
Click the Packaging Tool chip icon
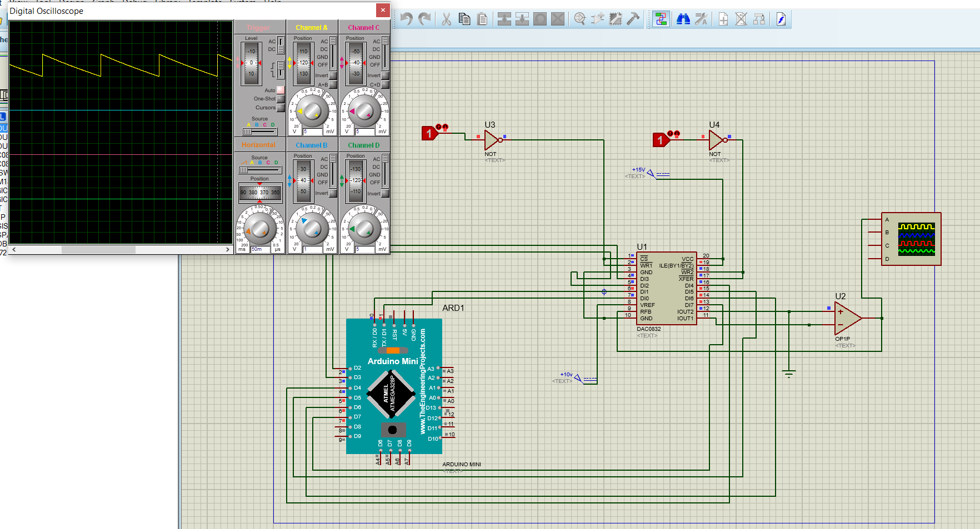(616, 19)
